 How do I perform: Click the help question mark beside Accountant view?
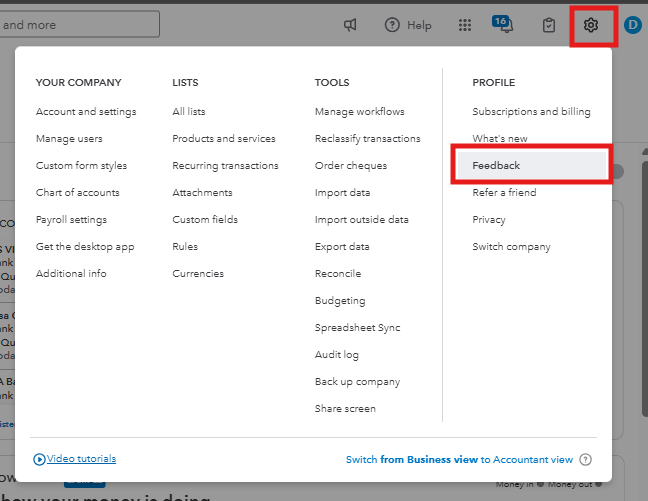[586, 460]
